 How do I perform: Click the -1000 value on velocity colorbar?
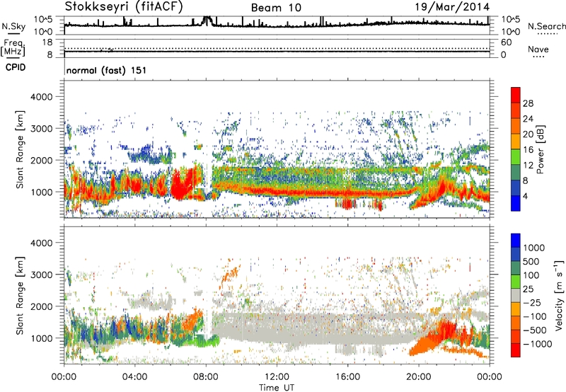(x=537, y=344)
